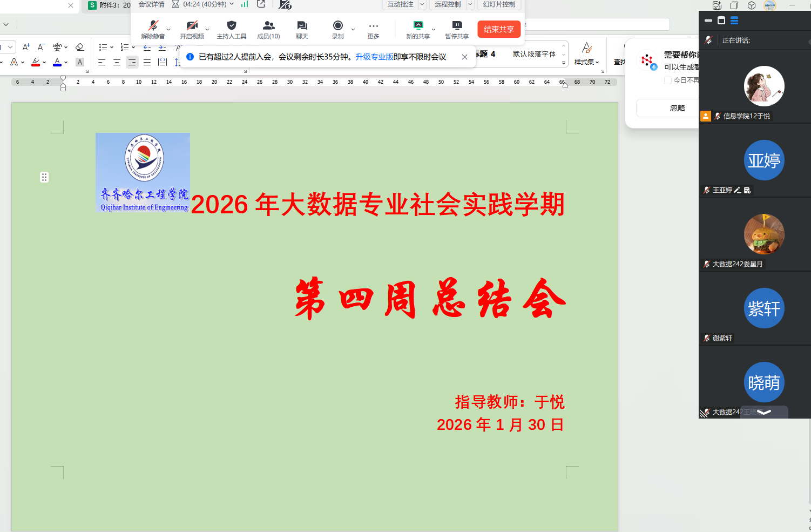Click the red 结束共享 button
Viewport: 811px width, 532px height.
(x=499, y=29)
